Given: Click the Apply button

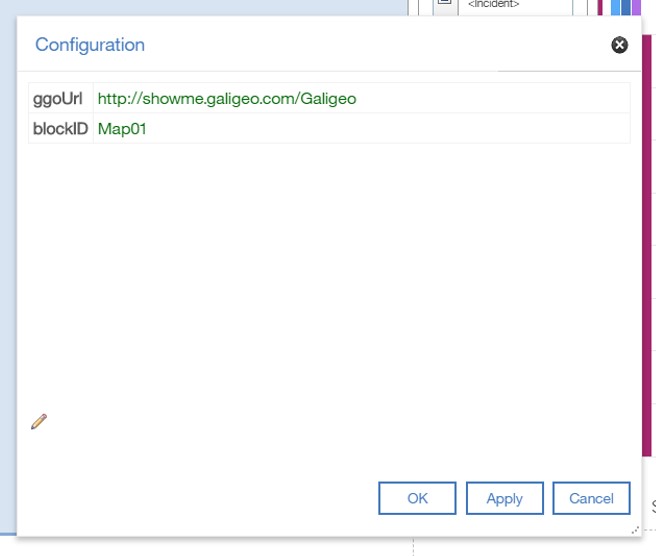Looking at the screenshot, I should coord(505,498).
